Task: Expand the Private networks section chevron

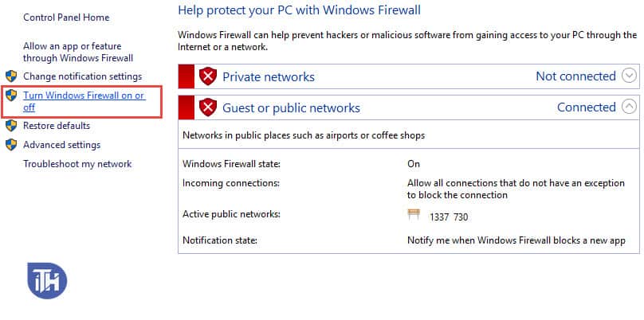Action: coord(629,76)
